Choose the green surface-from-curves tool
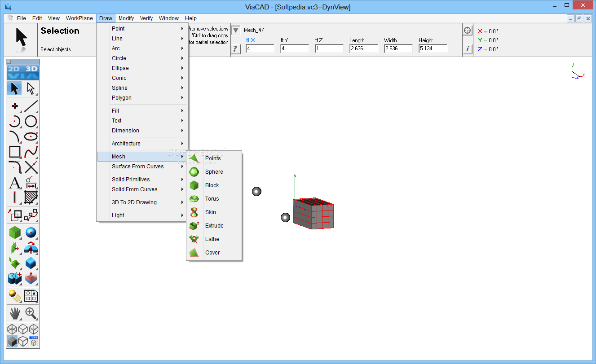 pos(15,263)
